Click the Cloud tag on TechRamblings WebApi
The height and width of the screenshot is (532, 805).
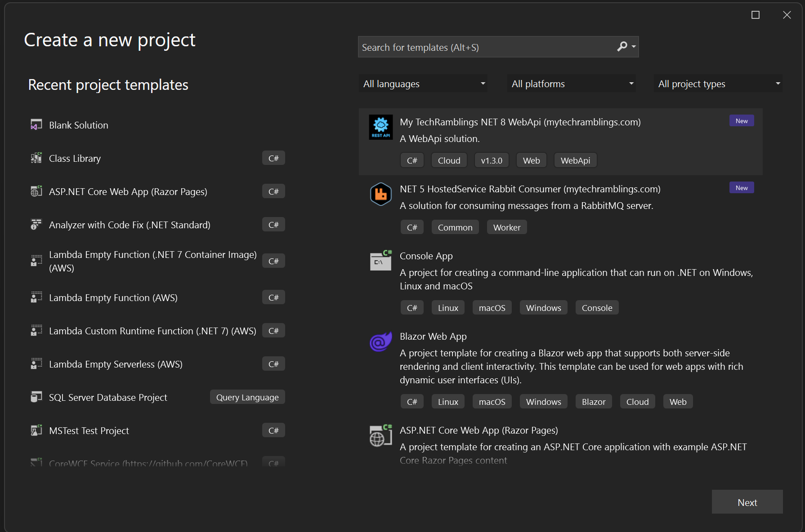pos(449,160)
